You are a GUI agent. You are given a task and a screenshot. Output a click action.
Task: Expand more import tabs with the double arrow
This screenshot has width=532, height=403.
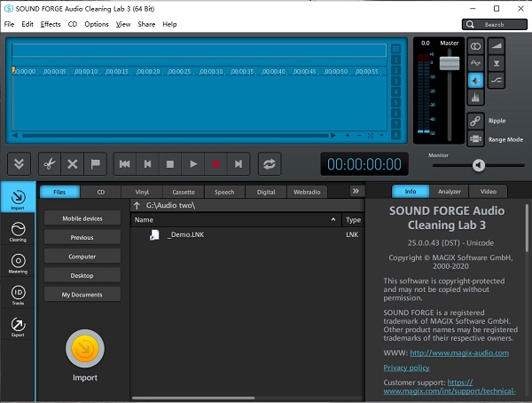coord(356,191)
